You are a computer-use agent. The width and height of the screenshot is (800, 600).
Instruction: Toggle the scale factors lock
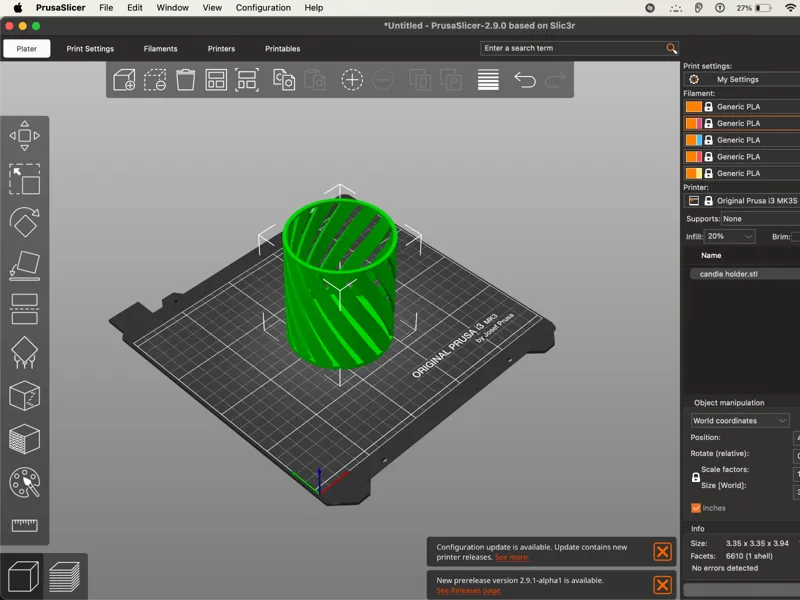point(695,478)
